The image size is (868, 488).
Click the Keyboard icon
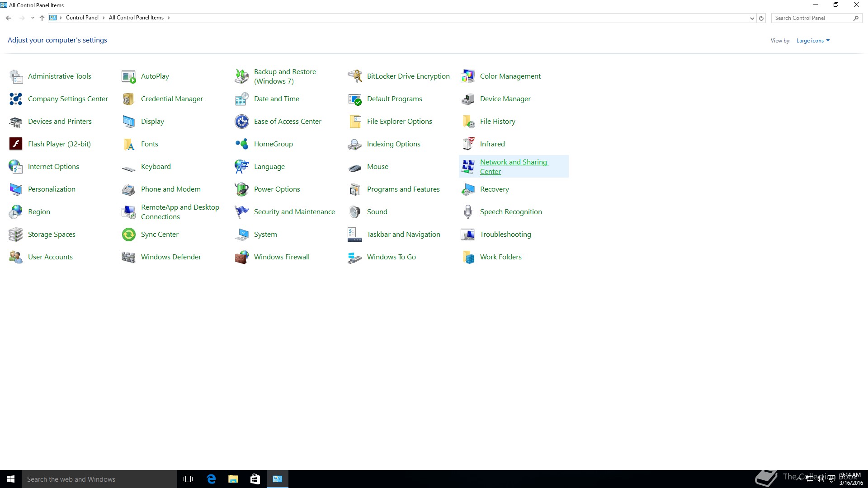pyautogui.click(x=129, y=168)
